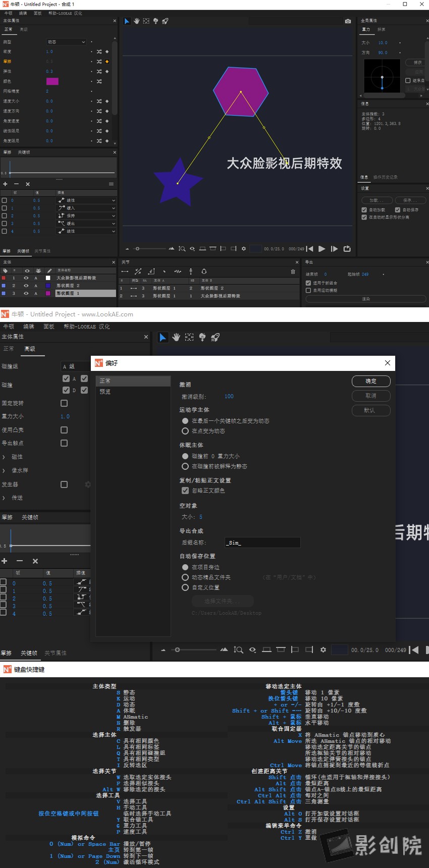Select the 在碰撞前被解释为静态 radio button

click(185, 466)
